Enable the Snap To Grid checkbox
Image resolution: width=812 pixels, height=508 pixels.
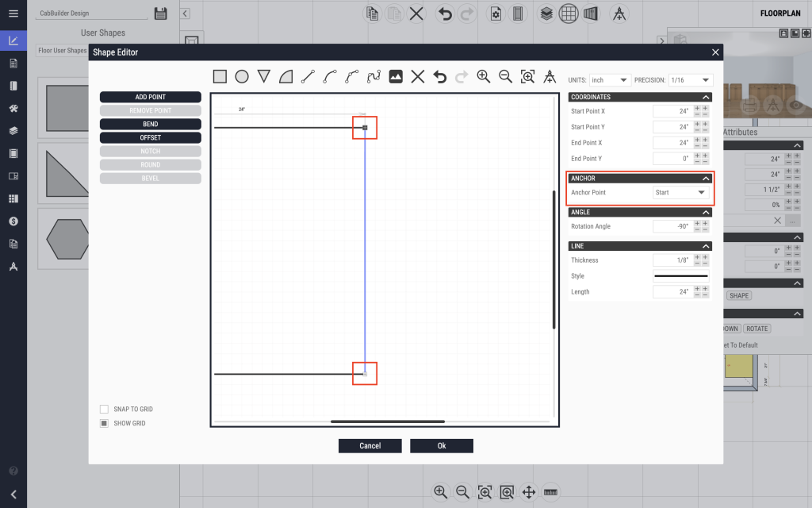pyautogui.click(x=104, y=410)
